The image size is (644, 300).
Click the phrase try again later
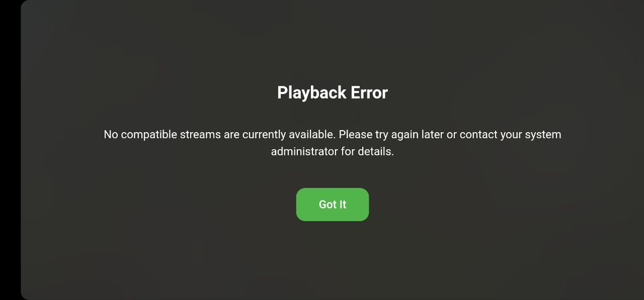(x=409, y=135)
